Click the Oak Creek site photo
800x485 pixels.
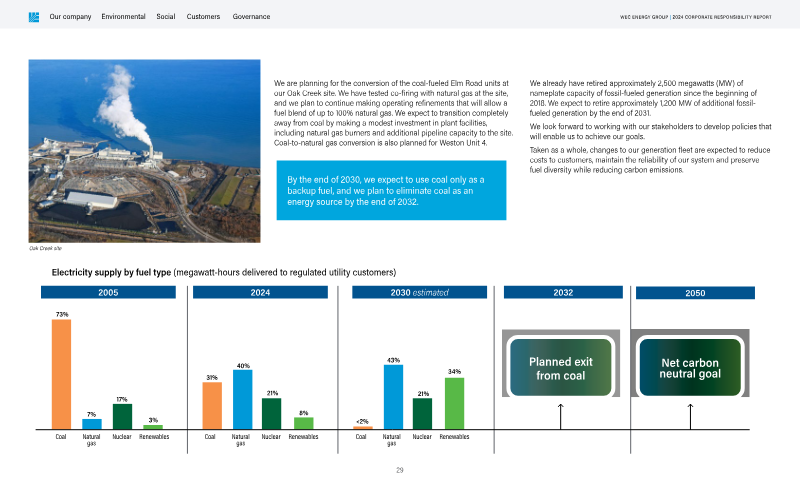(x=145, y=150)
